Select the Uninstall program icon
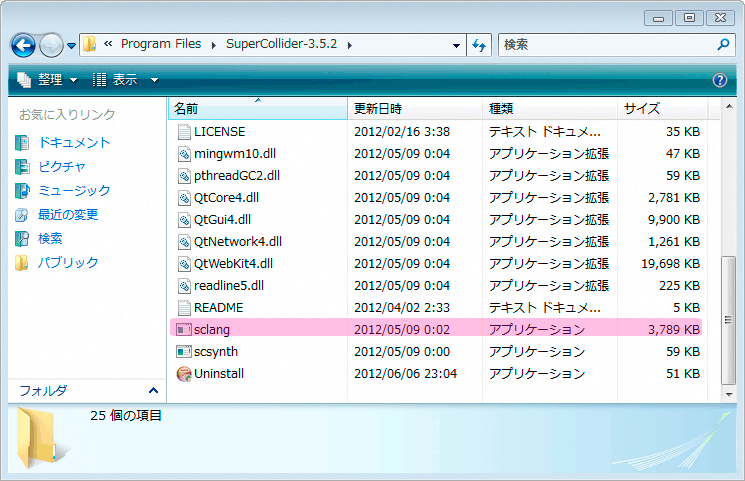This screenshot has height=481, width=745. click(183, 374)
